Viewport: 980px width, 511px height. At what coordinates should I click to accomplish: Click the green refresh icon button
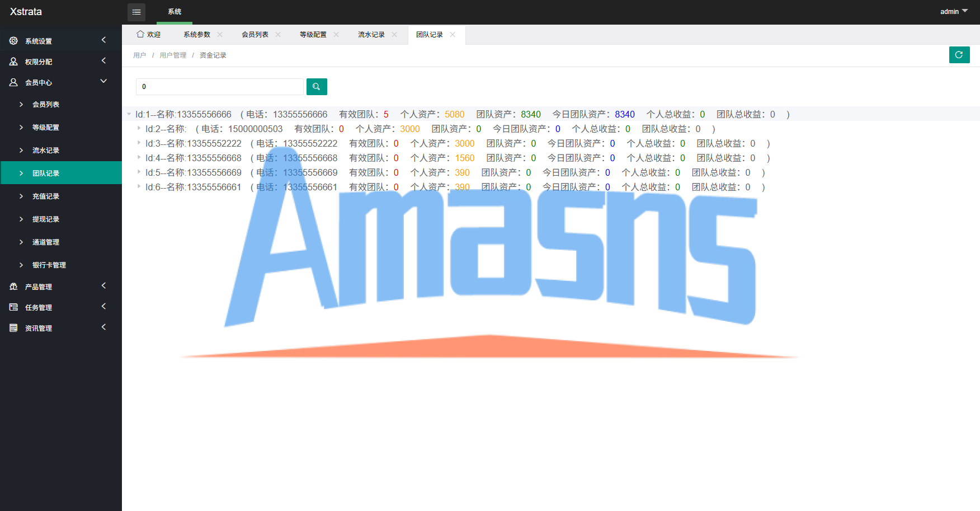tap(959, 55)
